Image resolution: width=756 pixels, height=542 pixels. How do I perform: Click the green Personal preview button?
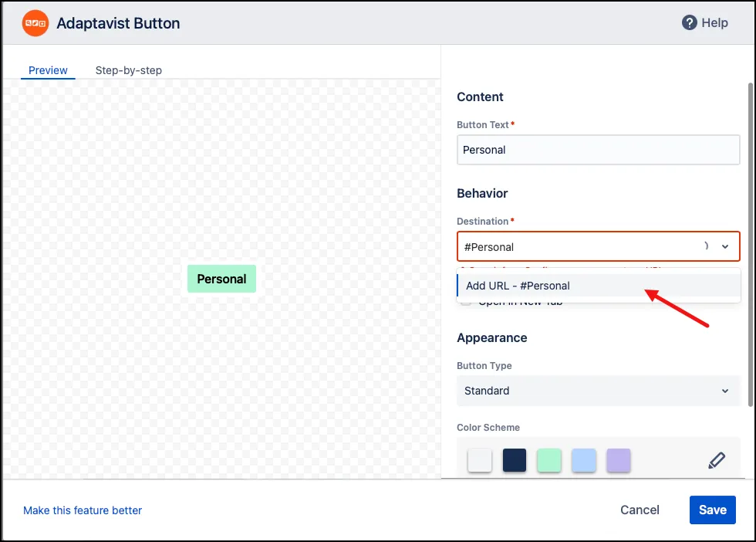[x=222, y=279]
